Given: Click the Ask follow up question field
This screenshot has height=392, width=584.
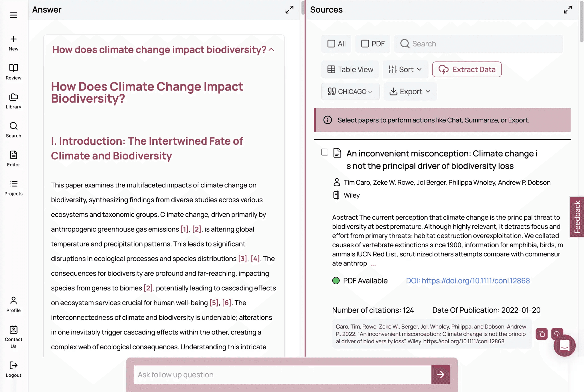Looking at the screenshot, I should [x=283, y=374].
